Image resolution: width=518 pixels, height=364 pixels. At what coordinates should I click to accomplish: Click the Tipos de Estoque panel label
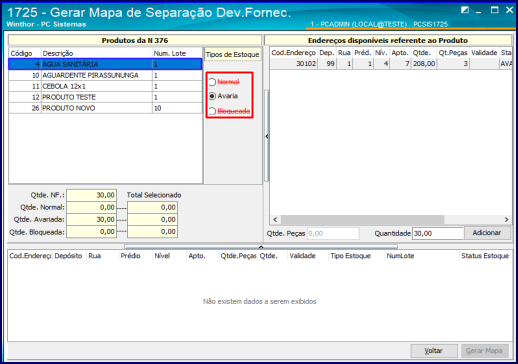click(232, 55)
